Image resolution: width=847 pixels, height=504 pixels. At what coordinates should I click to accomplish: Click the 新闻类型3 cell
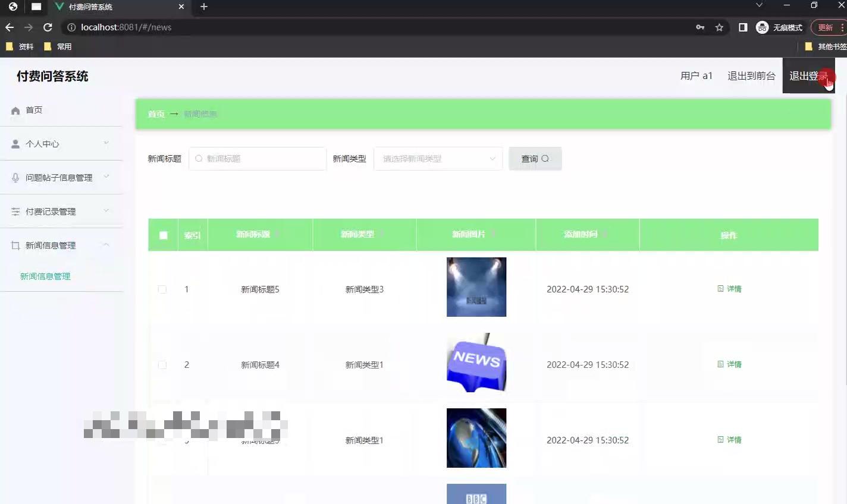point(365,289)
